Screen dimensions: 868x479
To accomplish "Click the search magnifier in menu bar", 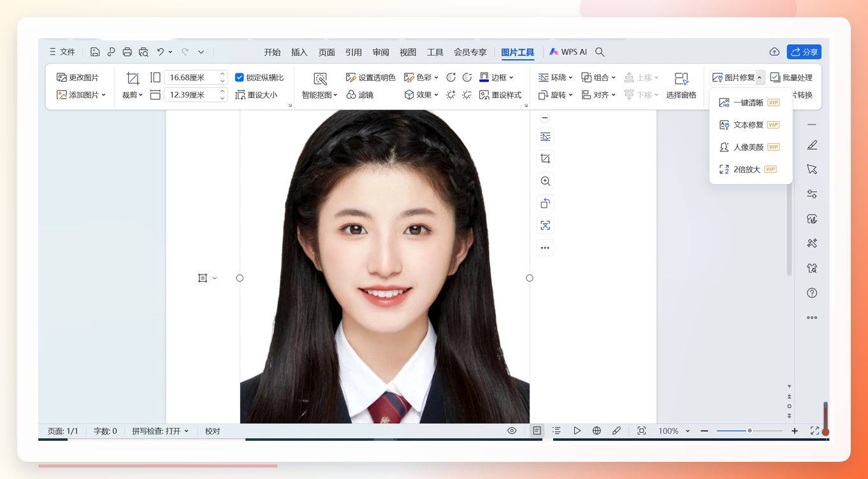I will [x=600, y=52].
